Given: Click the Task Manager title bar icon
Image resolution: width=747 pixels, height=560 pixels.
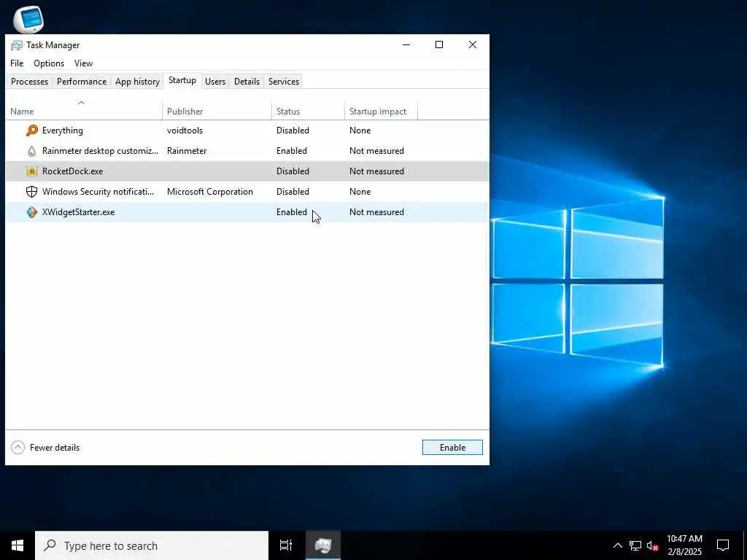Looking at the screenshot, I should (x=17, y=45).
